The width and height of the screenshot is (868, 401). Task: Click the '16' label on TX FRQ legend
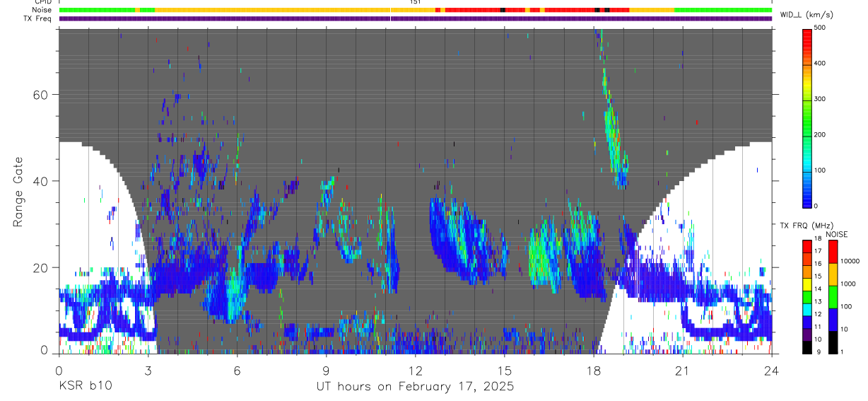coord(819,264)
